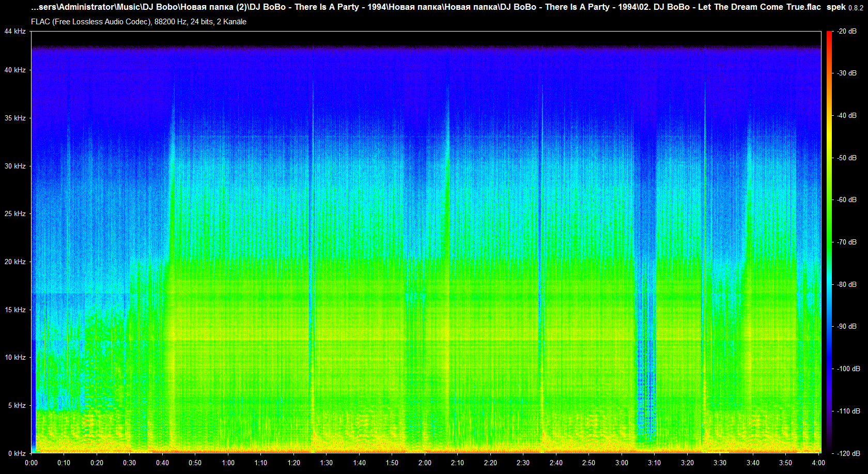Click the 4:00 end time label
The height and width of the screenshot is (474, 868).
tap(818, 463)
